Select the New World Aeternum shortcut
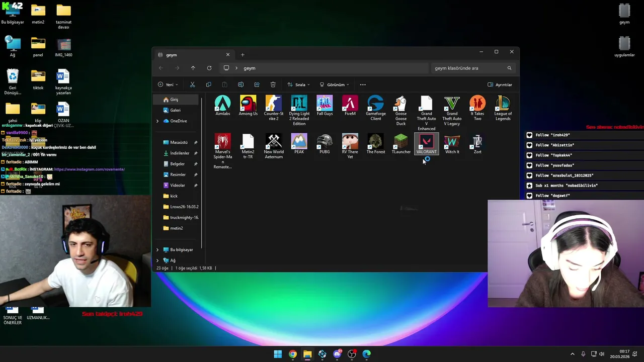The height and width of the screenshot is (362, 644). tap(274, 146)
